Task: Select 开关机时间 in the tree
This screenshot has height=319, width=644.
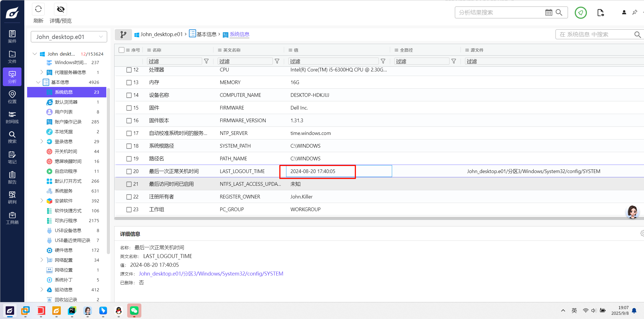Action: tap(66, 151)
